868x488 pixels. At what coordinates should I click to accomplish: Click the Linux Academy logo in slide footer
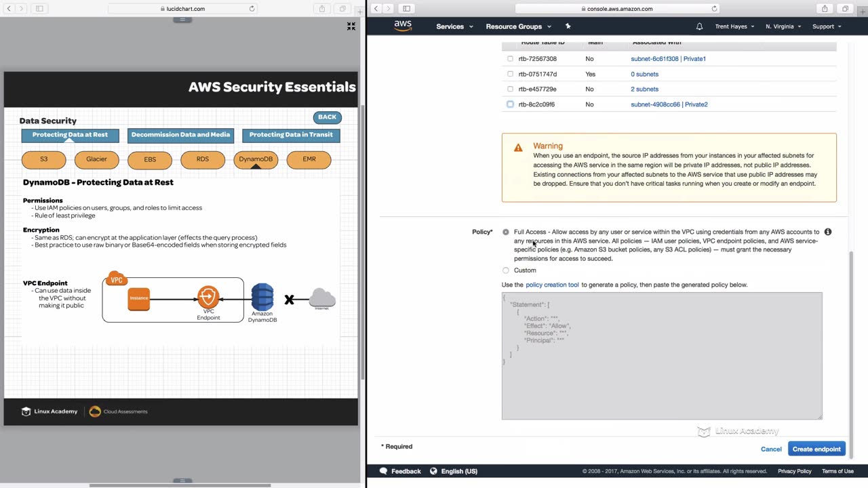tap(50, 411)
